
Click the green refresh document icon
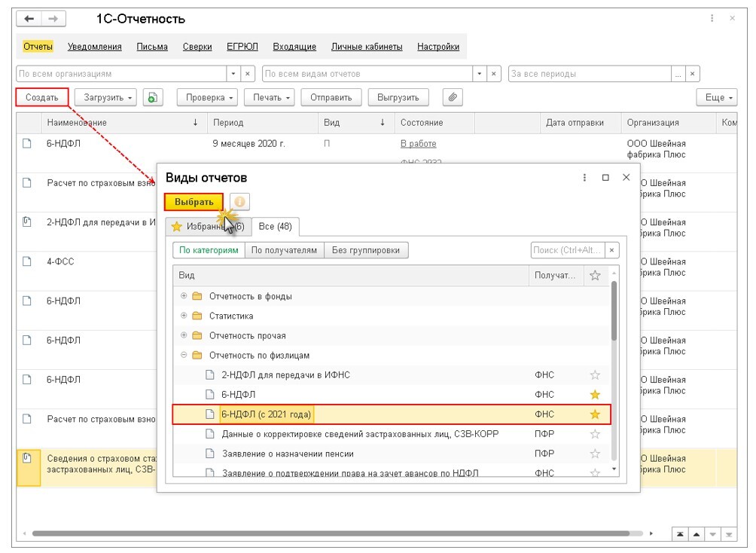(x=153, y=97)
